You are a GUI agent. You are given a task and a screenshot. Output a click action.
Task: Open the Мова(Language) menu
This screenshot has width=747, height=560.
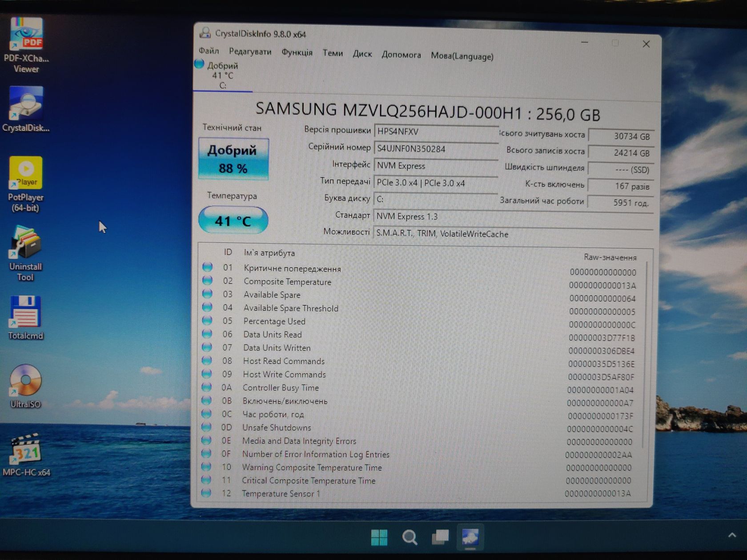click(462, 56)
